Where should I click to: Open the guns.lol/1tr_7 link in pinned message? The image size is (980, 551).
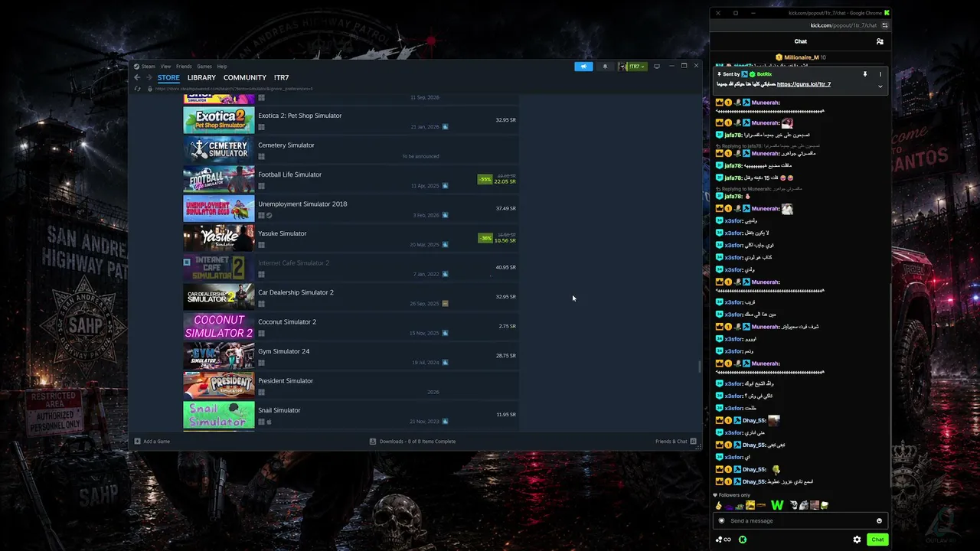[x=804, y=84]
